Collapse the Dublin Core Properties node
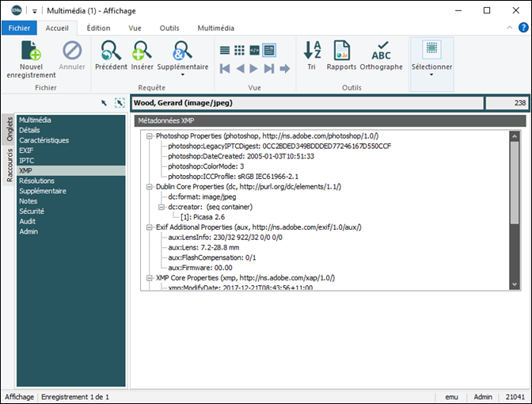This screenshot has height=404, width=532. pos(148,187)
